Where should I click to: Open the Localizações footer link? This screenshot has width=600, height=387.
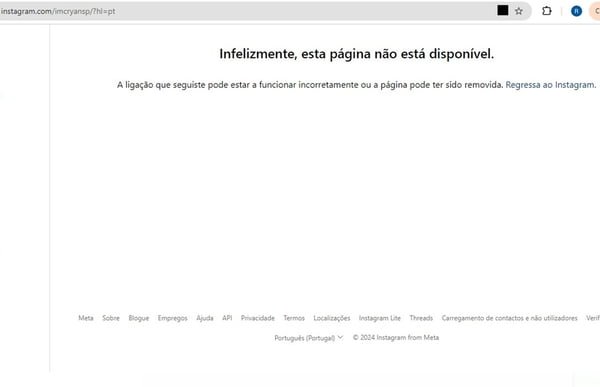tap(332, 318)
